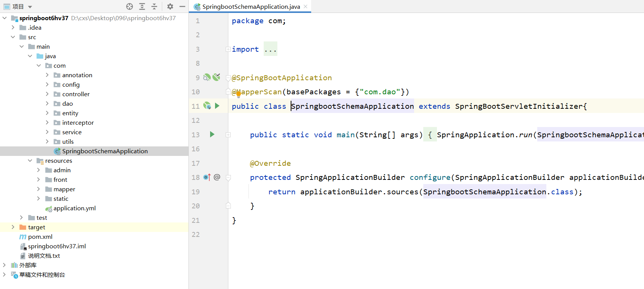Click the run arrow beside main method
644x289 pixels.
(212, 134)
